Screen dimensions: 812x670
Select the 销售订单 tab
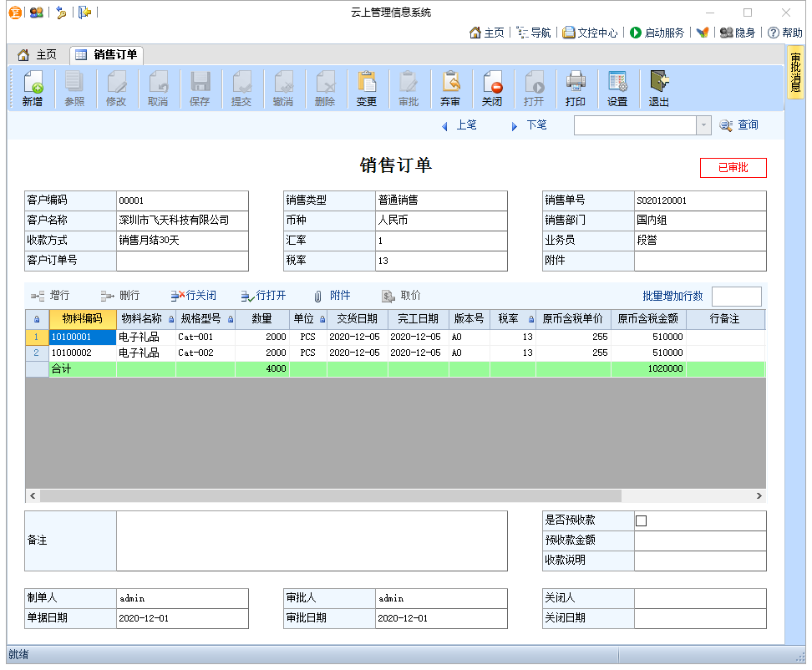point(107,54)
